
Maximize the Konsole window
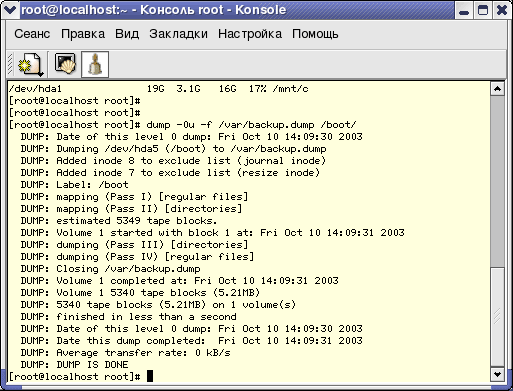point(483,10)
